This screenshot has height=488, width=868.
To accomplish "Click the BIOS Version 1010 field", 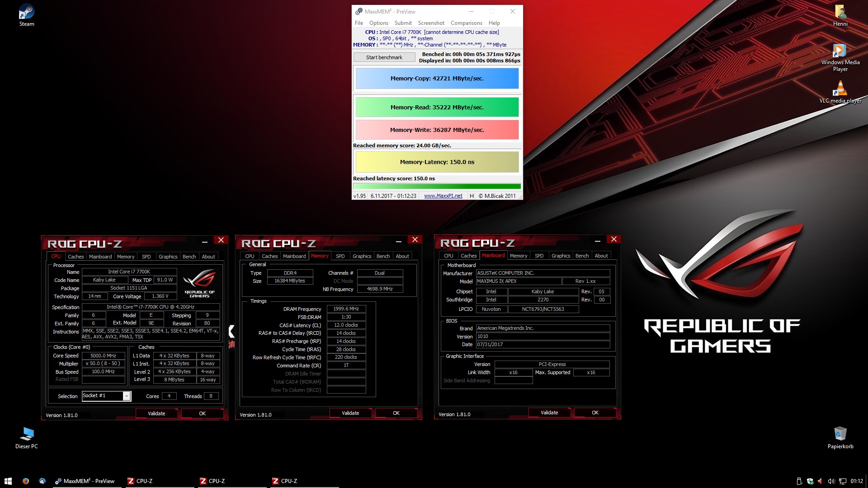I will (543, 337).
